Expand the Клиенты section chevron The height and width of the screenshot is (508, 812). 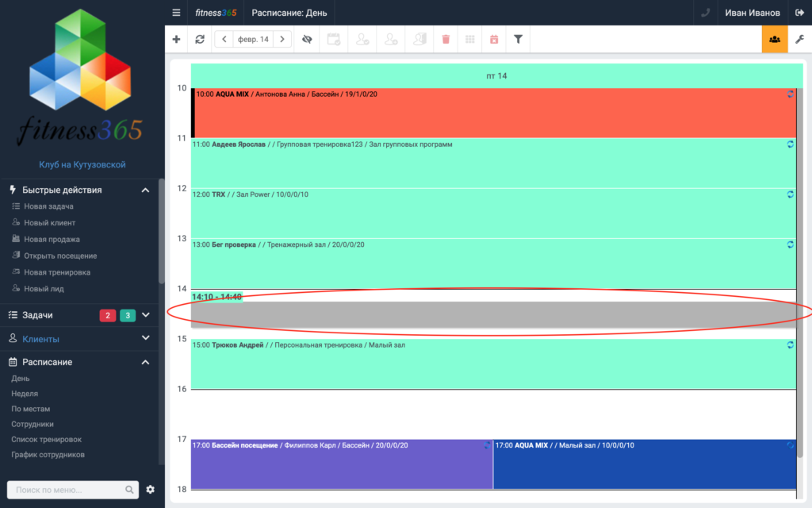coord(146,338)
